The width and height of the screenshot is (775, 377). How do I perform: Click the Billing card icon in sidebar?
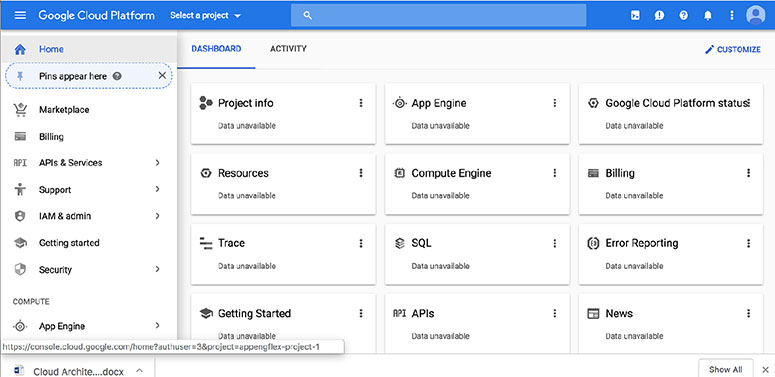20,136
